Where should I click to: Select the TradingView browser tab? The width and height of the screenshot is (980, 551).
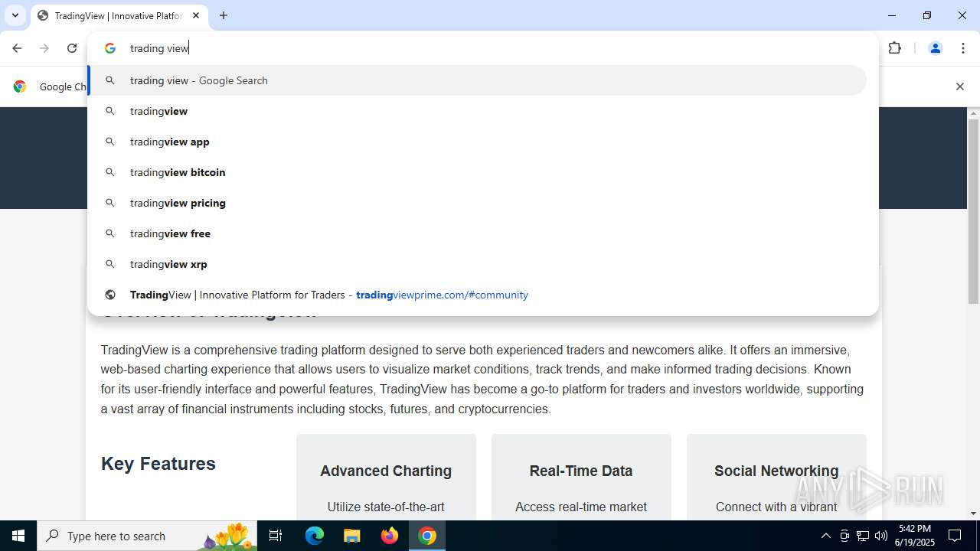[119, 15]
